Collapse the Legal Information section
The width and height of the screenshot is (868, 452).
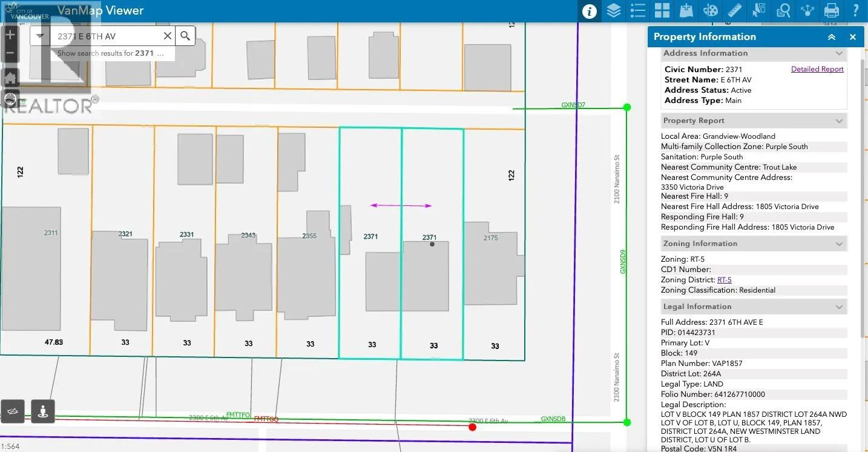[839, 307]
